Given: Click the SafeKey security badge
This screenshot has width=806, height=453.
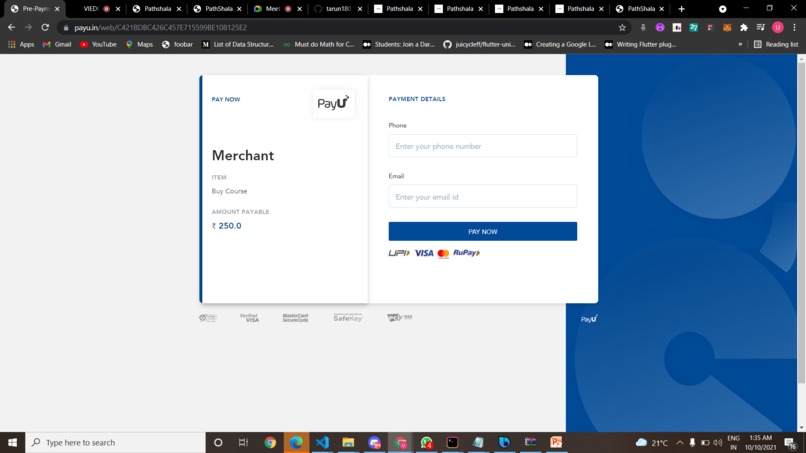Looking at the screenshot, I should (347, 318).
